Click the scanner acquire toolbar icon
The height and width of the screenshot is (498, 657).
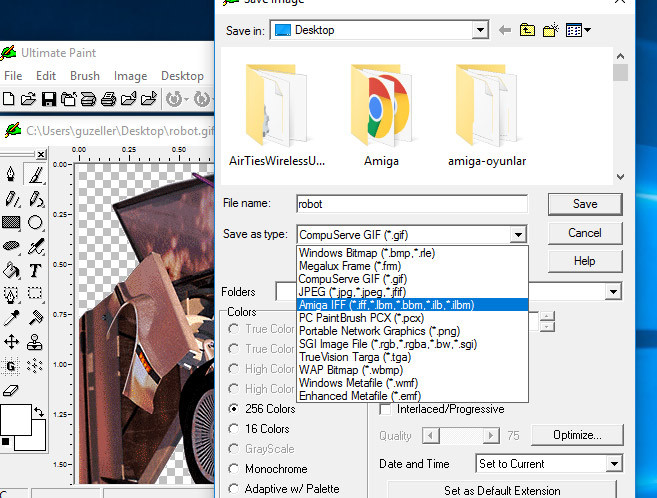click(88, 99)
